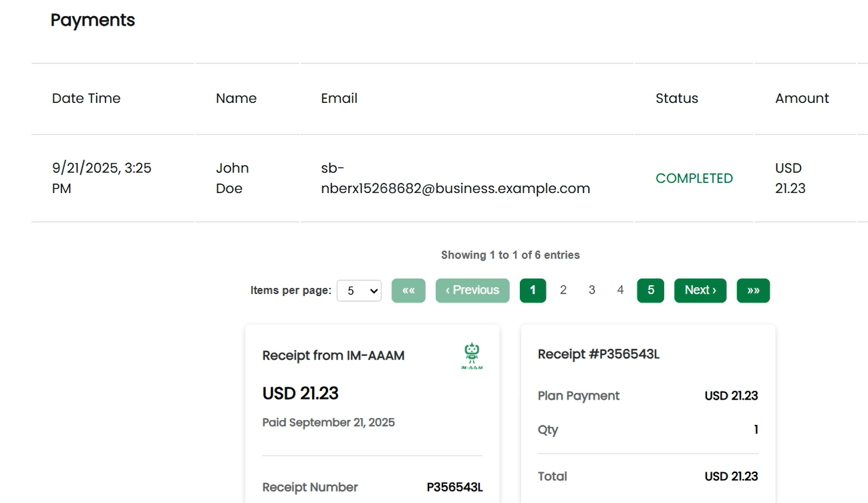Sort by the Status column header
This screenshot has width=868, height=503.
(x=676, y=98)
